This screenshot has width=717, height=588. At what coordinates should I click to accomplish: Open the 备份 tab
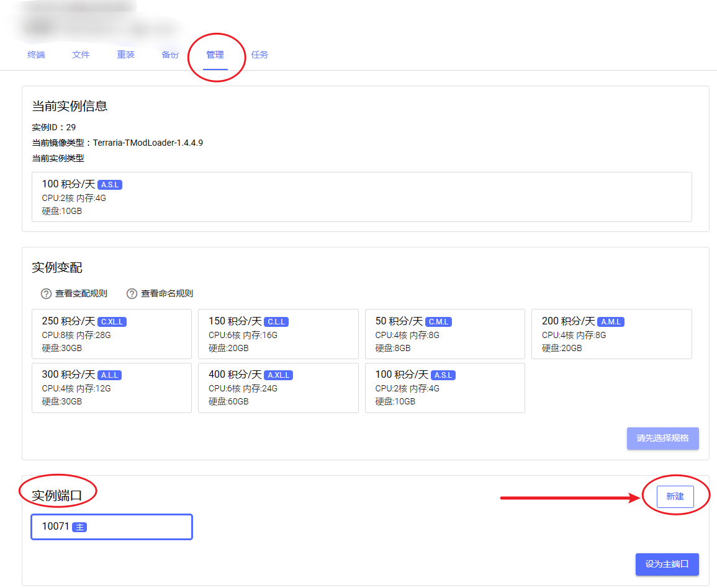tap(170, 55)
